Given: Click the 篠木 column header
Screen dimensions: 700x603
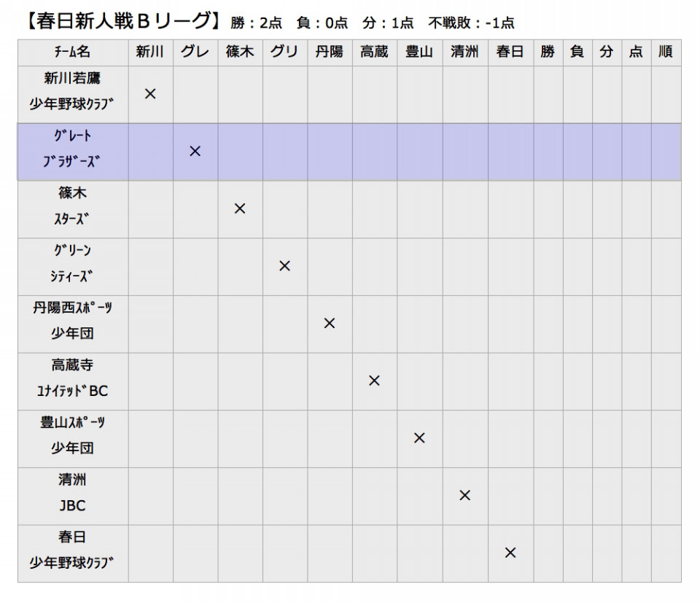Looking at the screenshot, I should coord(240,52).
